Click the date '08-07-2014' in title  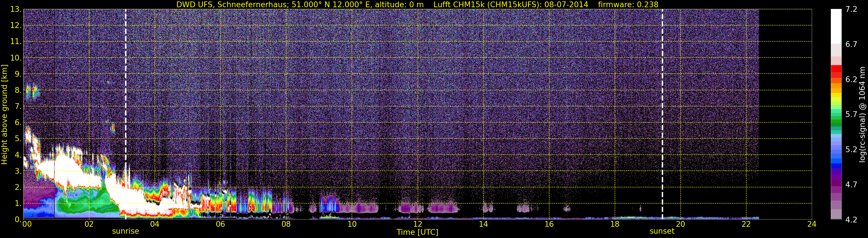[x=566, y=4]
